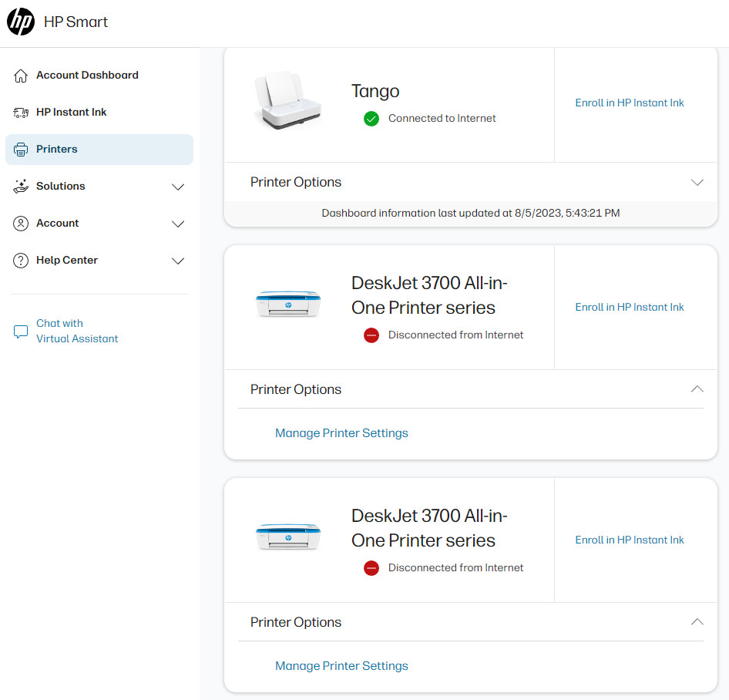The image size is (729, 700).
Task: Expand the Solutions sidebar menu chevron
Action: tap(178, 187)
